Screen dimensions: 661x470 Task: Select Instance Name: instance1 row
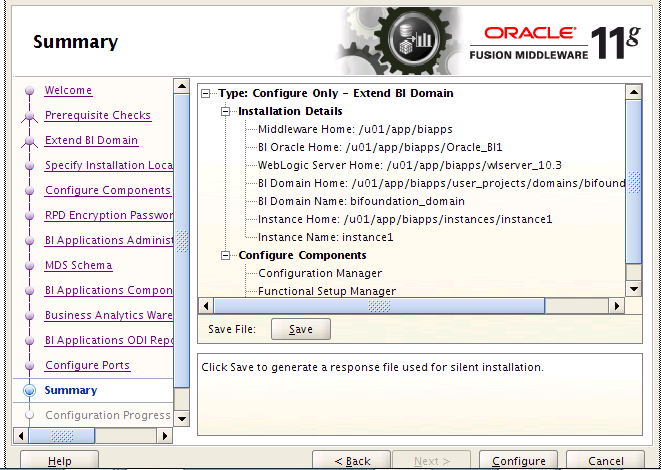tap(325, 237)
